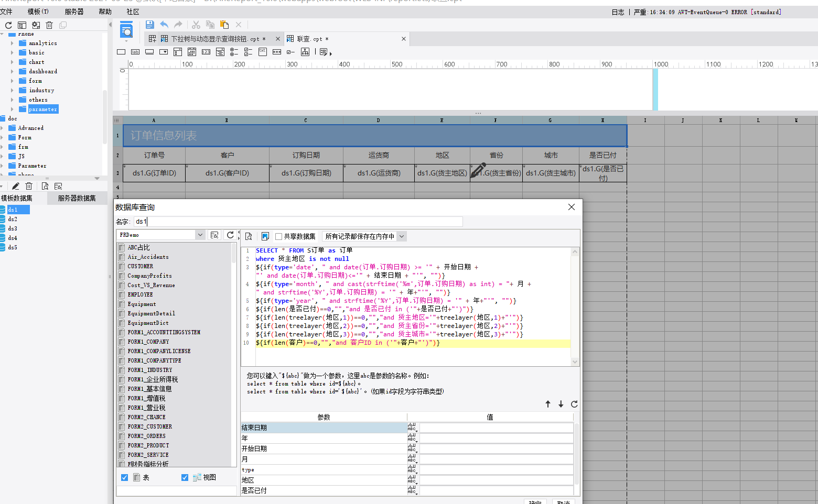Image resolution: width=818 pixels, height=504 pixels.
Task: Click the refresh icon above the file tree
Action: 8,25
